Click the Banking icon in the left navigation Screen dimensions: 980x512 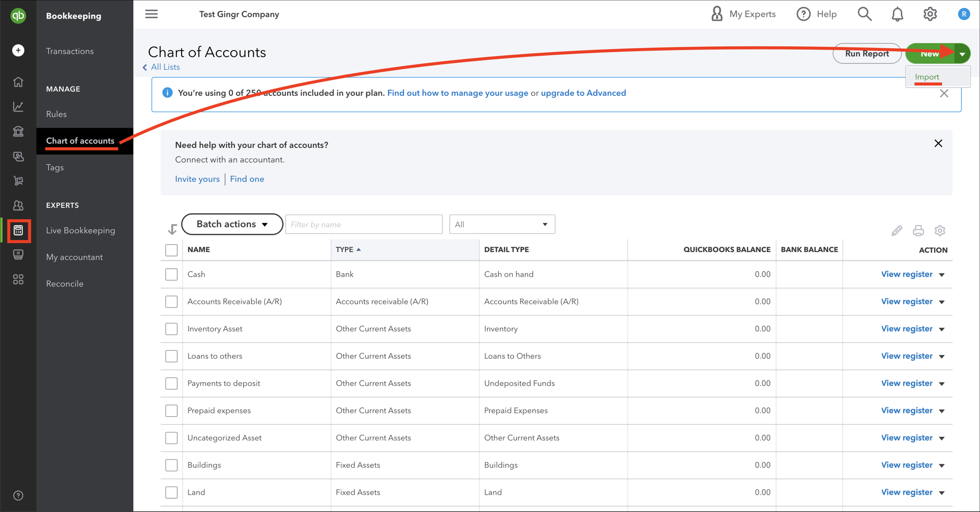coord(18,132)
